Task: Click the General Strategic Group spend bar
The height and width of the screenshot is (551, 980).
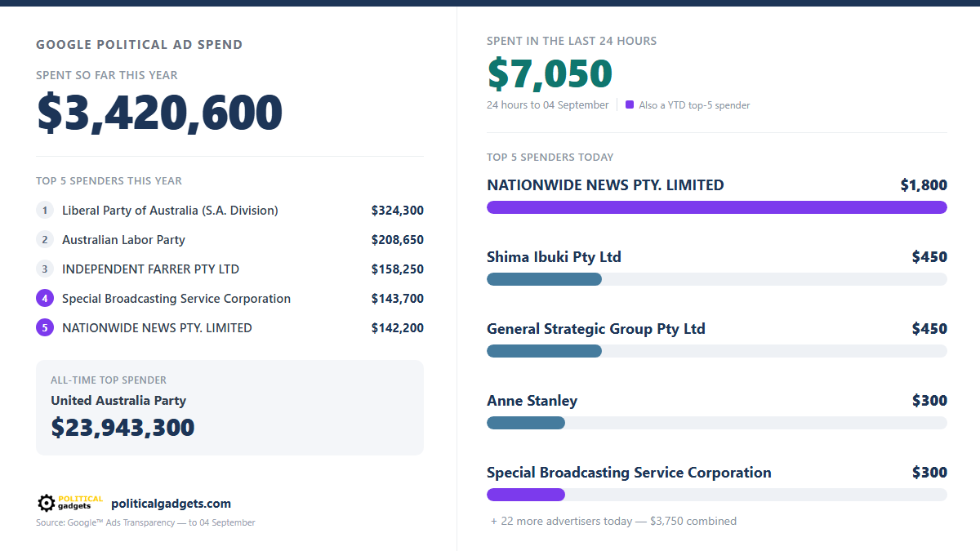Action: [x=544, y=351]
